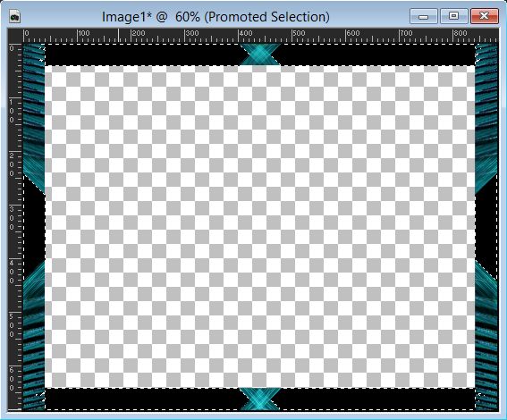
Task: Click the black top border strip of canvas
Action: coord(142,55)
